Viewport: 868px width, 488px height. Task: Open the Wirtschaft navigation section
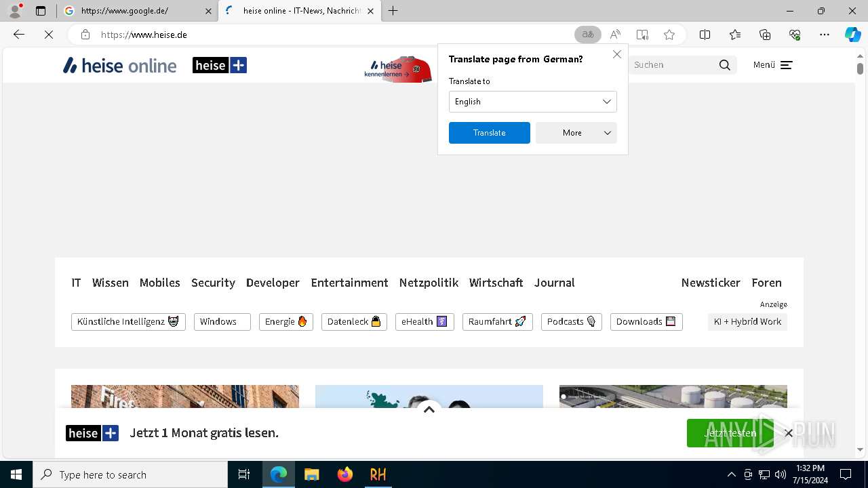coord(496,283)
